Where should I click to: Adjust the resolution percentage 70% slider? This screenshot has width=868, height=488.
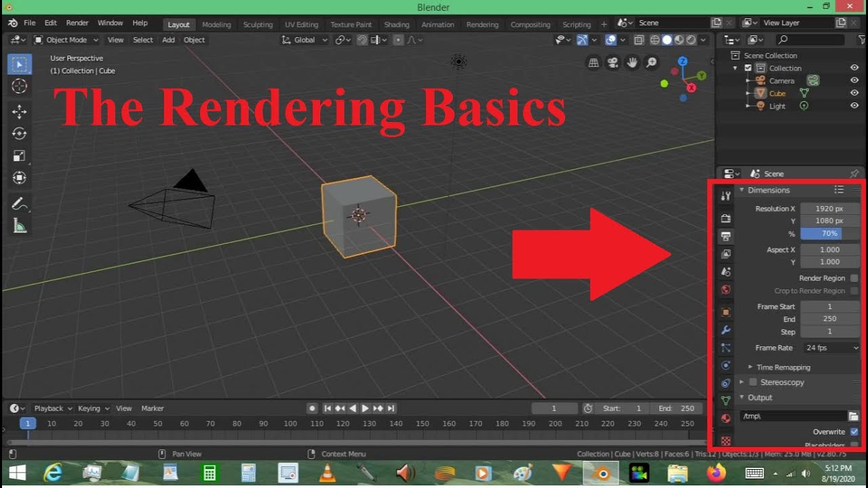coord(830,233)
